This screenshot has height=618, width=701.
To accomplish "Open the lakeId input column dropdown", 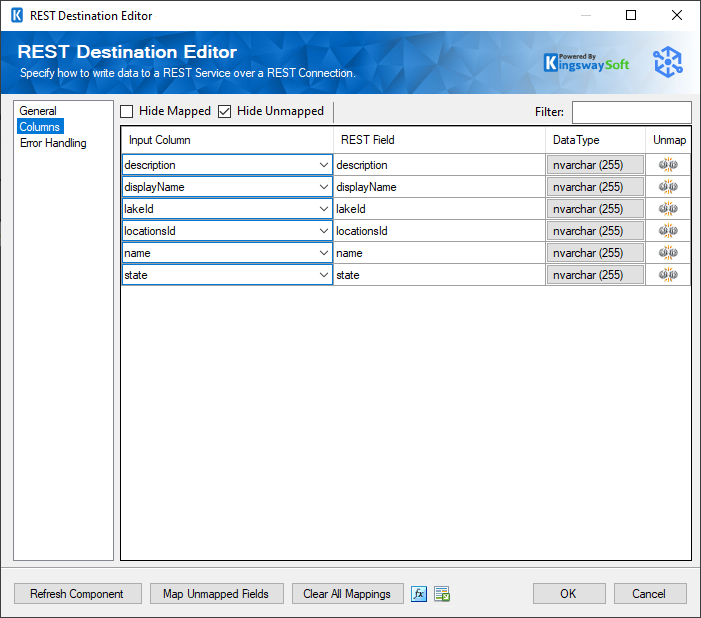I will point(324,208).
